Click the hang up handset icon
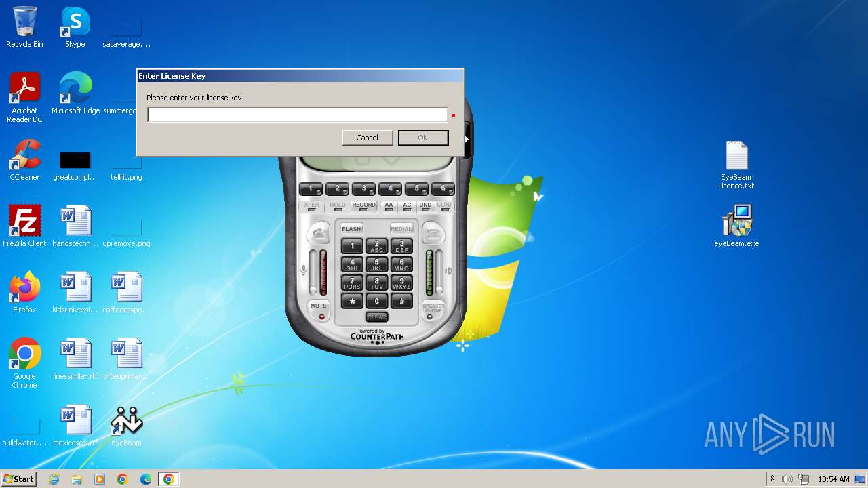 pyautogui.click(x=434, y=234)
